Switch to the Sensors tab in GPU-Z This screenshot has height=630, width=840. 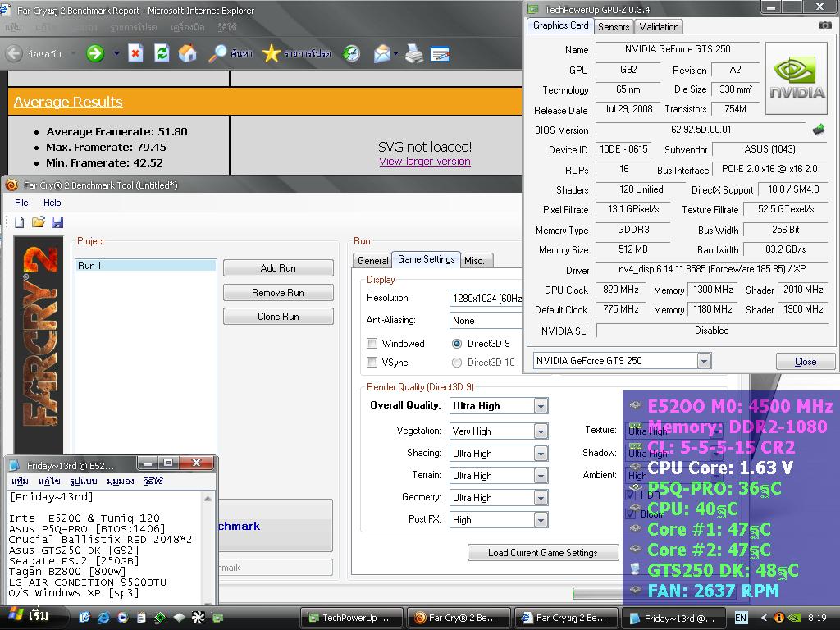[614, 27]
